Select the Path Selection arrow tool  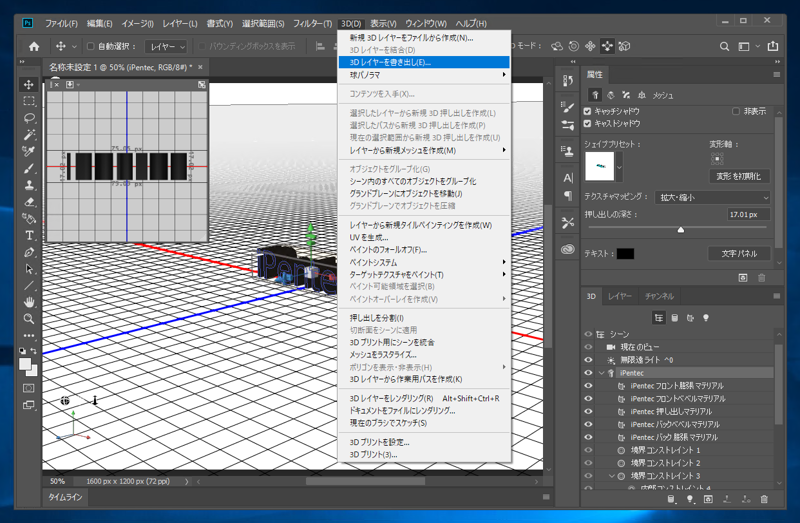pos(29,269)
